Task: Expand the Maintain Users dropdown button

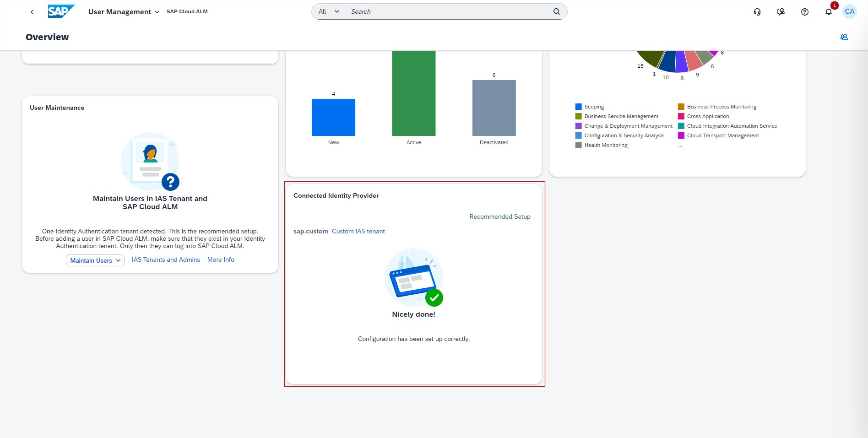Action: (x=95, y=260)
